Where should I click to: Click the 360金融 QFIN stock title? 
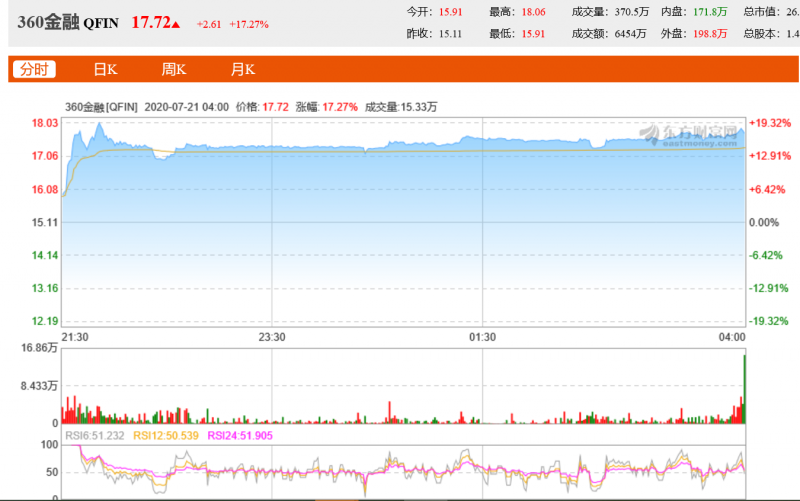coord(68,22)
